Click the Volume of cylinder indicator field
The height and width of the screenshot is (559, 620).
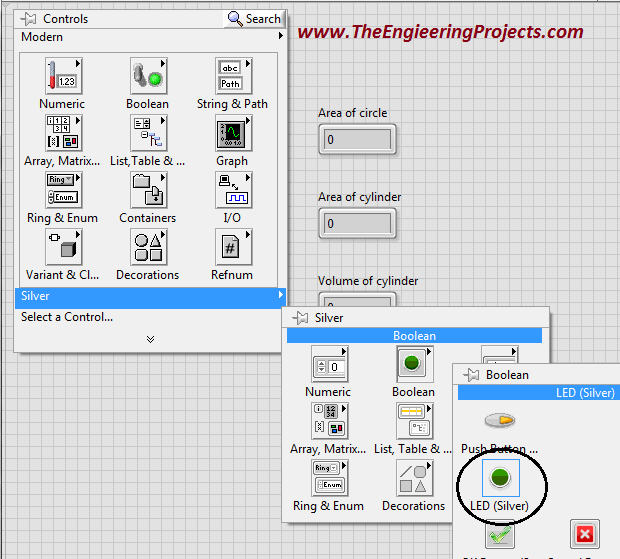click(357, 299)
